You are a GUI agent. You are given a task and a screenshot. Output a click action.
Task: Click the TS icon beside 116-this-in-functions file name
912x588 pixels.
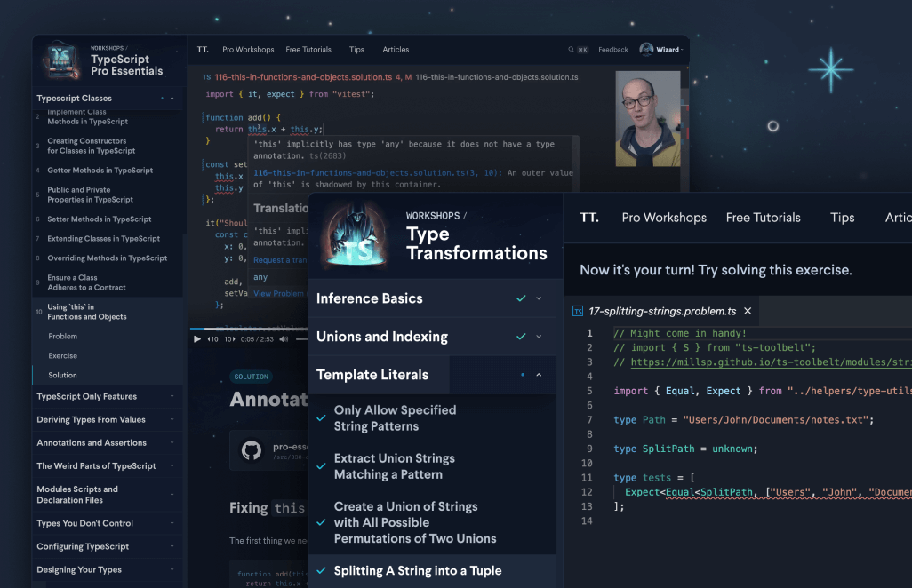click(206, 77)
